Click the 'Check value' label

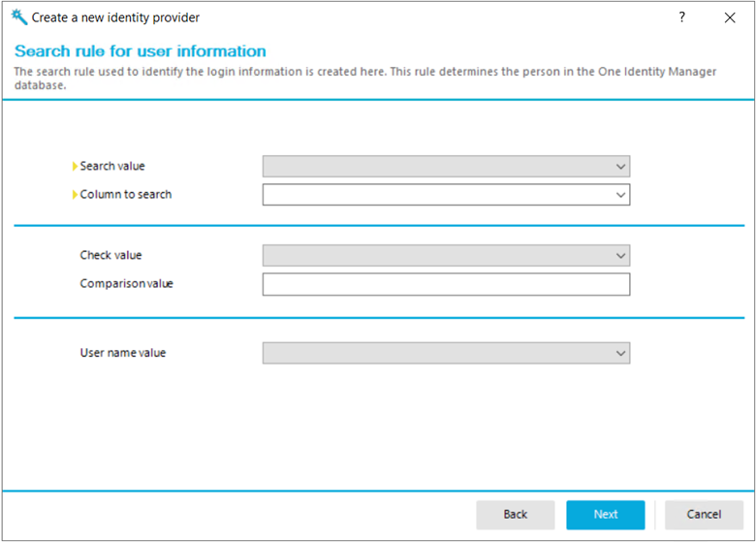point(110,255)
